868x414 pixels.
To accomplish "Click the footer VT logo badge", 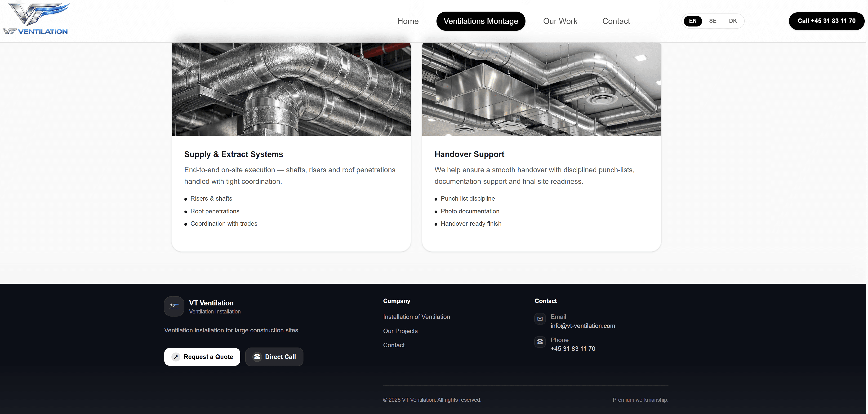I will click(x=174, y=306).
